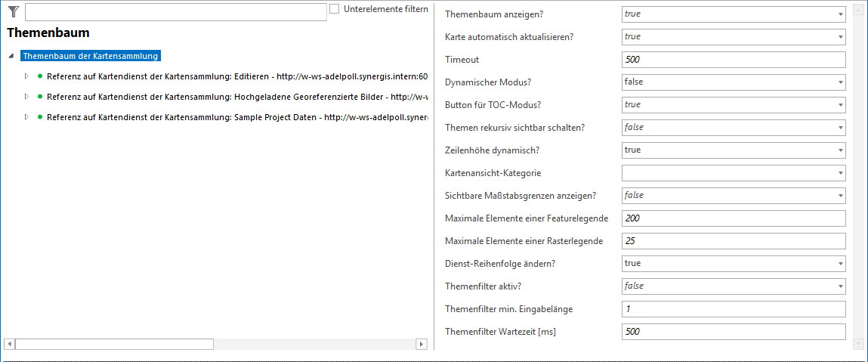Open the Themenbaum anzeigen dropdown
The width and height of the screenshot is (868, 362).
pyautogui.click(x=840, y=14)
